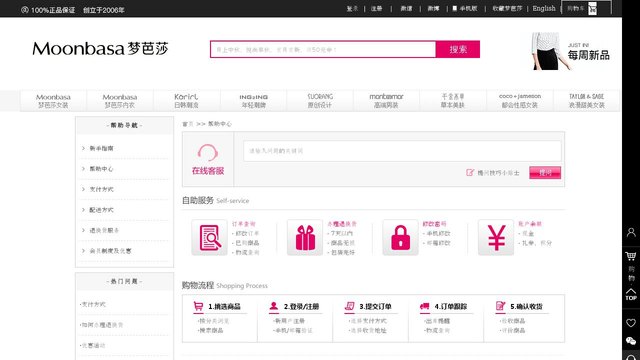Click password change heading in self-service
The image size is (640, 360).
tap(434, 224)
